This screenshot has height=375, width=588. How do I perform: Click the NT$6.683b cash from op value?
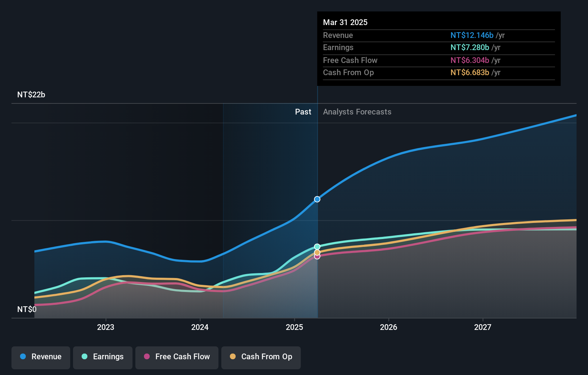pyautogui.click(x=470, y=72)
